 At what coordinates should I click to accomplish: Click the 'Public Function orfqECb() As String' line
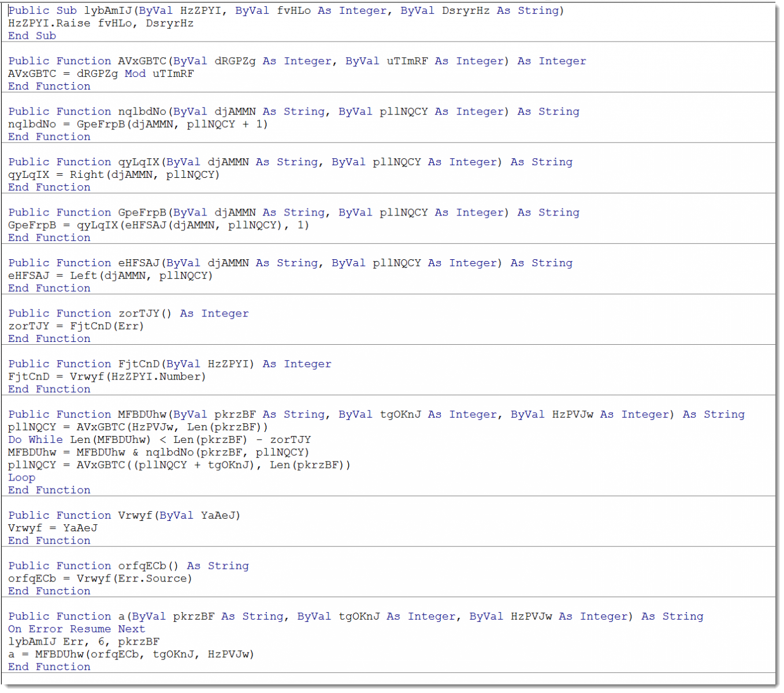pyautogui.click(x=128, y=566)
